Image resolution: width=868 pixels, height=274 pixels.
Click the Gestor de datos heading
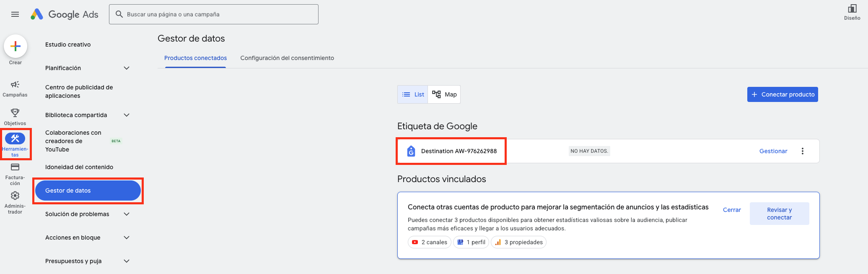191,39
